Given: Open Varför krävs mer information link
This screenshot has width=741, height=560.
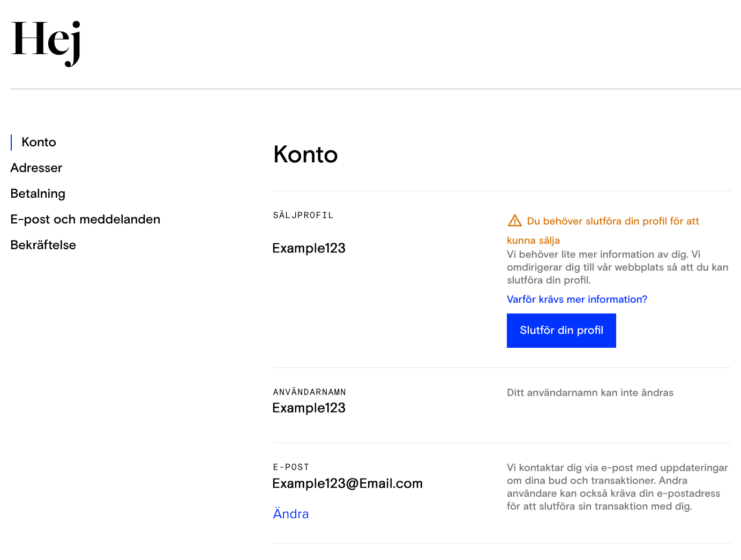Looking at the screenshot, I should (577, 299).
